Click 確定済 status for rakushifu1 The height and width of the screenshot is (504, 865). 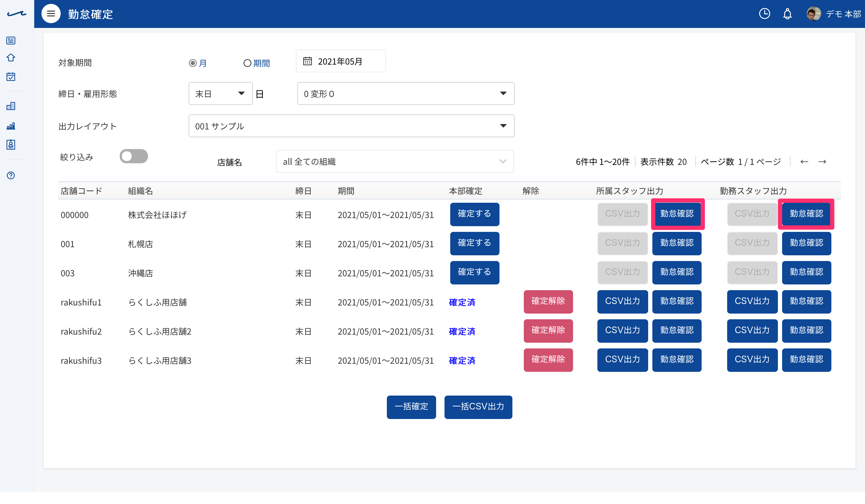pyautogui.click(x=462, y=302)
